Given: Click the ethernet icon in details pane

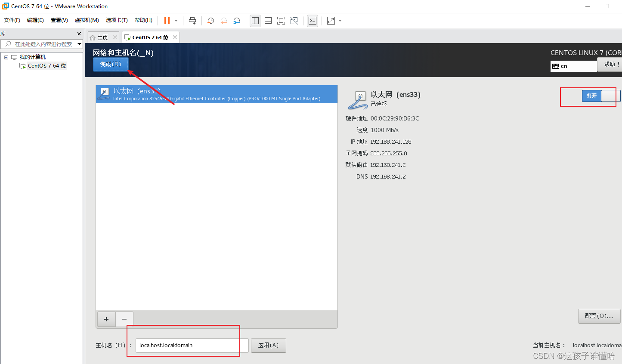Looking at the screenshot, I should click(x=358, y=100).
